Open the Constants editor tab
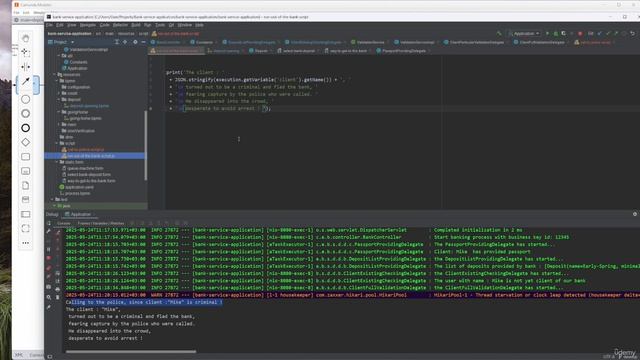640x360 pixels. click(202, 42)
